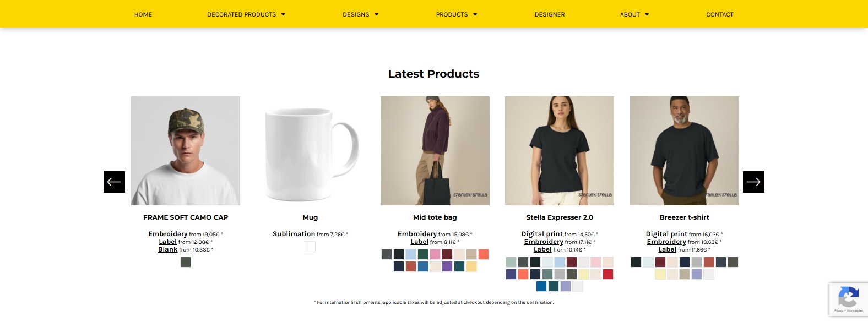The image size is (868, 327).
Task: Go to the Home page
Action: 143,14
